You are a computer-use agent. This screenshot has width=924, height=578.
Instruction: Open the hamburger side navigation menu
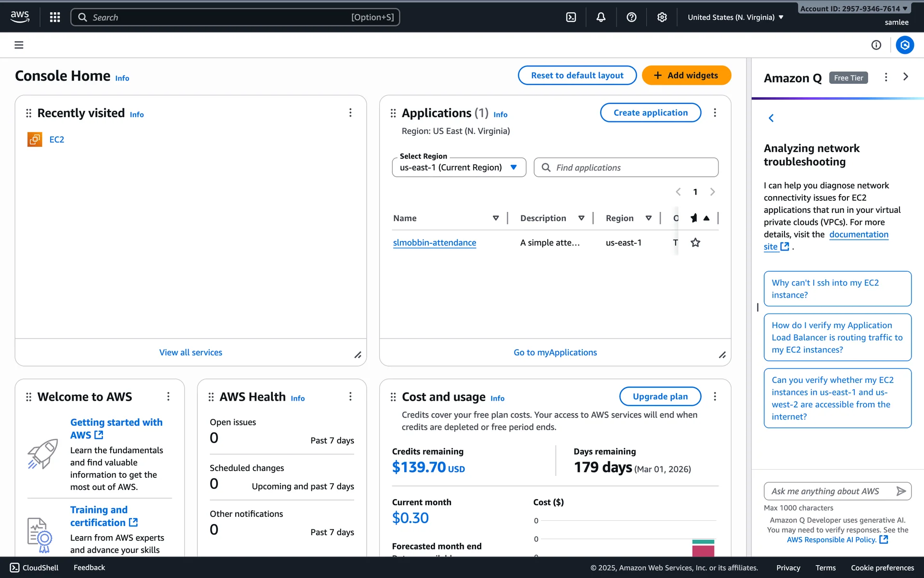pyautogui.click(x=19, y=45)
